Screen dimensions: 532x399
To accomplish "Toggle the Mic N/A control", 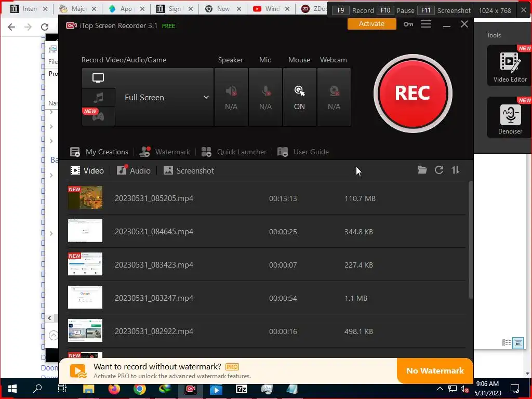I will click(265, 97).
